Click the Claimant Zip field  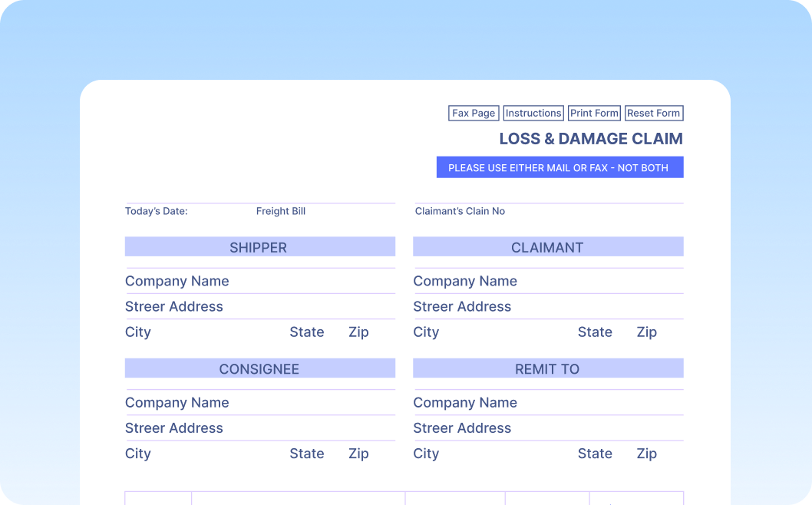pyautogui.click(x=669, y=332)
